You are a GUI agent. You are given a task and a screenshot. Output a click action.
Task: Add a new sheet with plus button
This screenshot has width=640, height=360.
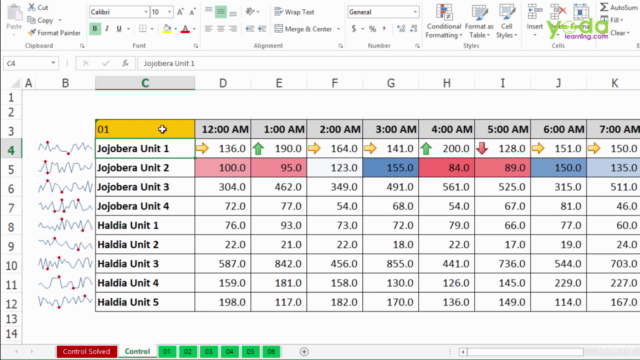pos(304,351)
